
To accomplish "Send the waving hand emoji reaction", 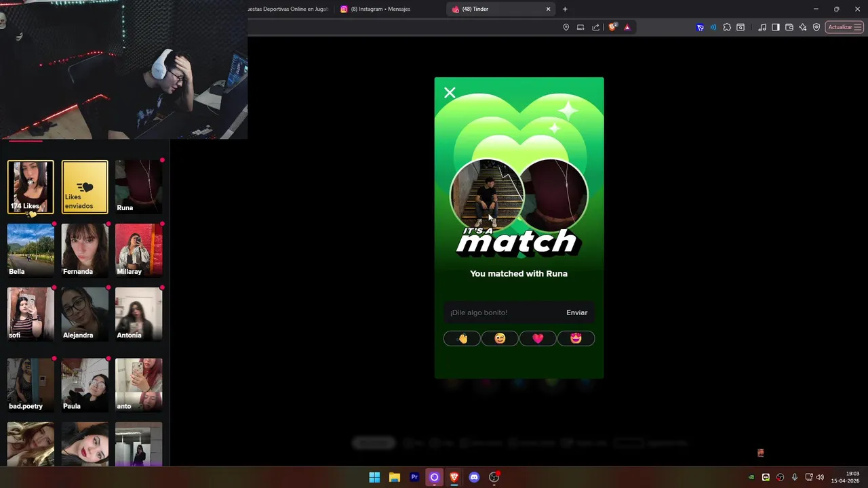I will 462,338.
